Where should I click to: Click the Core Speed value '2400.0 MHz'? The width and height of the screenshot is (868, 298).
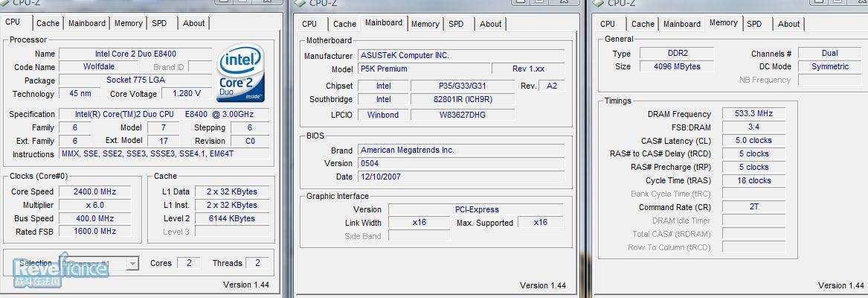tap(94, 191)
